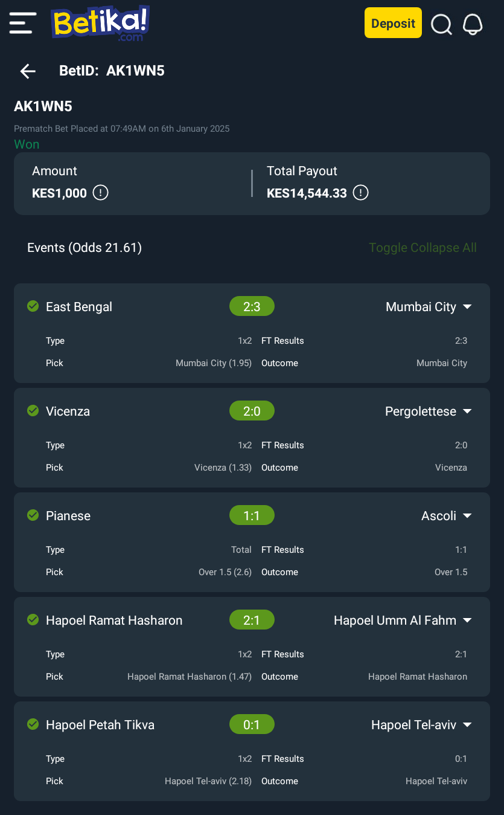Collapse the Mumbai City event arrow
This screenshot has width=504, height=815.
[467, 307]
